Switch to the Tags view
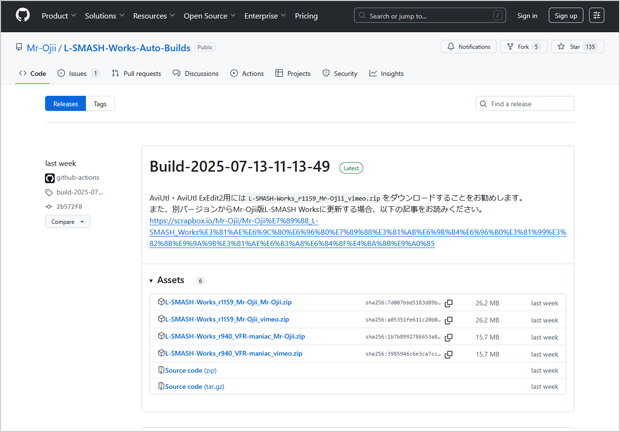Viewport: 620px width, 432px height. tap(100, 104)
